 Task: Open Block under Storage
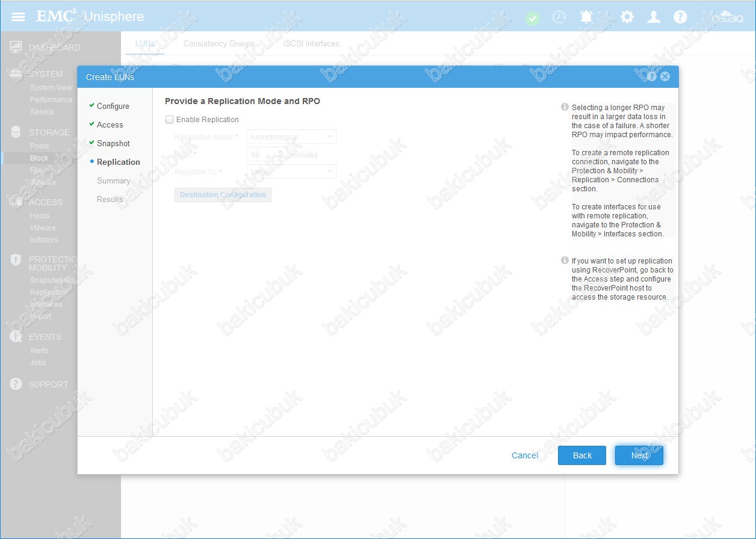pyautogui.click(x=39, y=158)
